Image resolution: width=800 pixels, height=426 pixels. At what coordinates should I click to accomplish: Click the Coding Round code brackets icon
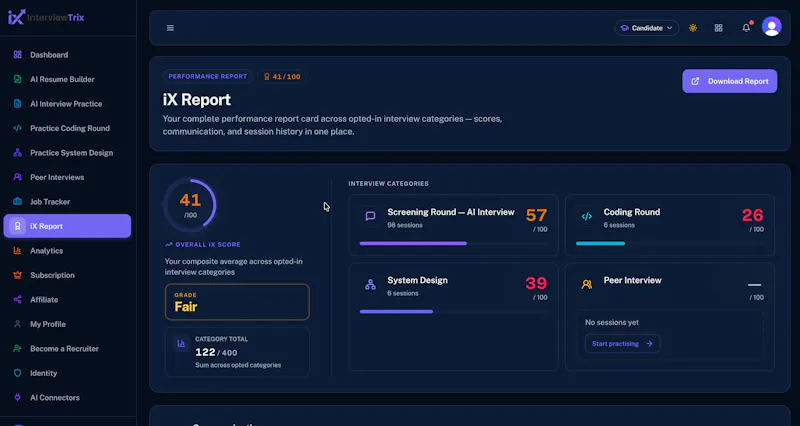tap(587, 216)
